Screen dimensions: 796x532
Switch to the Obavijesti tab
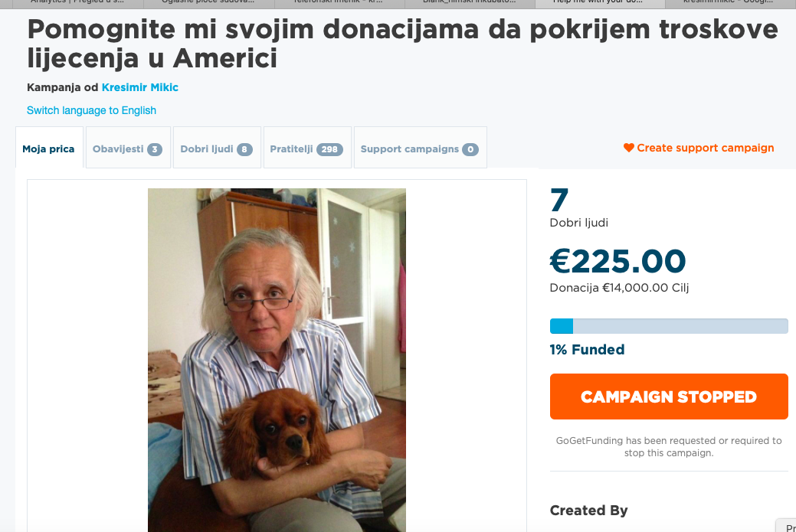point(128,148)
